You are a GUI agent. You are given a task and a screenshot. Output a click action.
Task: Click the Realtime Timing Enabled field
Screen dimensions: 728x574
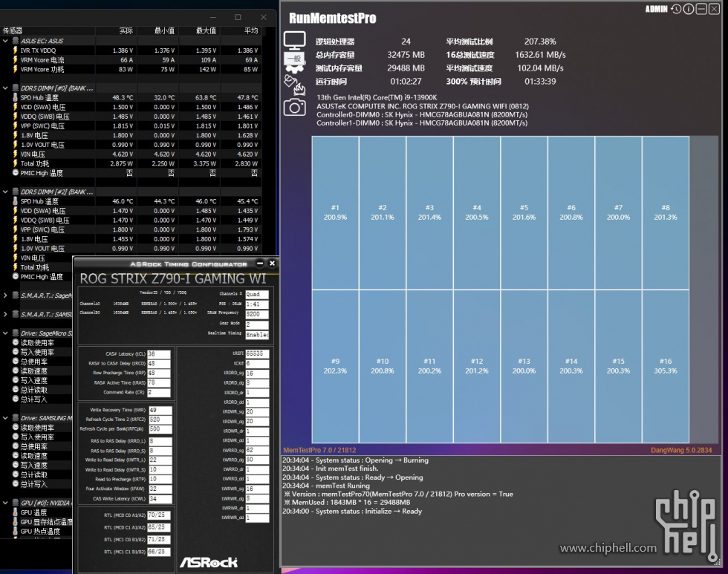click(x=257, y=335)
